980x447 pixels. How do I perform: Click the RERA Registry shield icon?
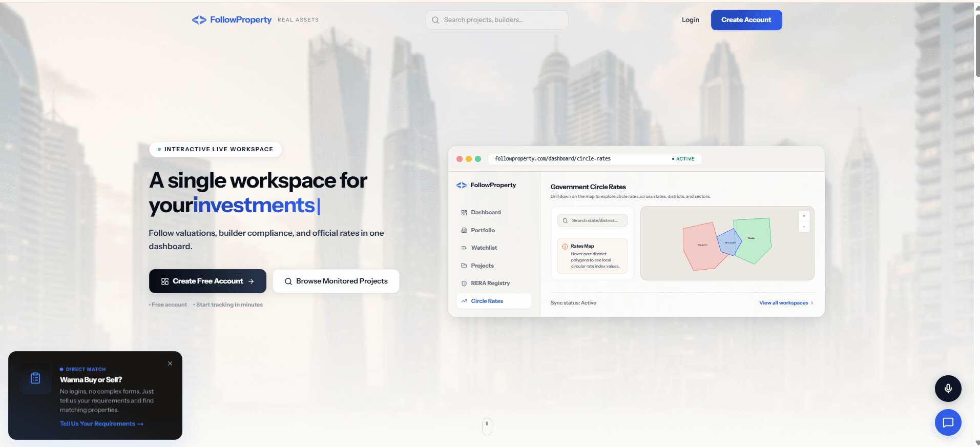point(464,283)
